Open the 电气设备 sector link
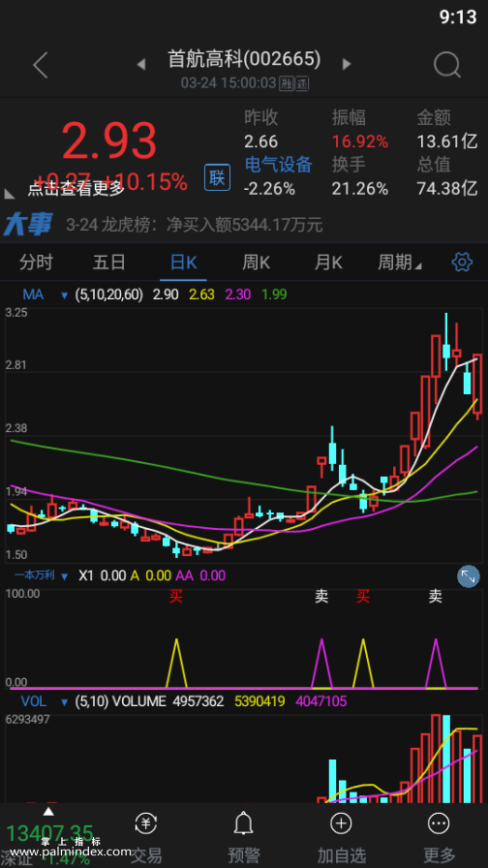Viewport: 488px width, 868px height. pos(278,165)
